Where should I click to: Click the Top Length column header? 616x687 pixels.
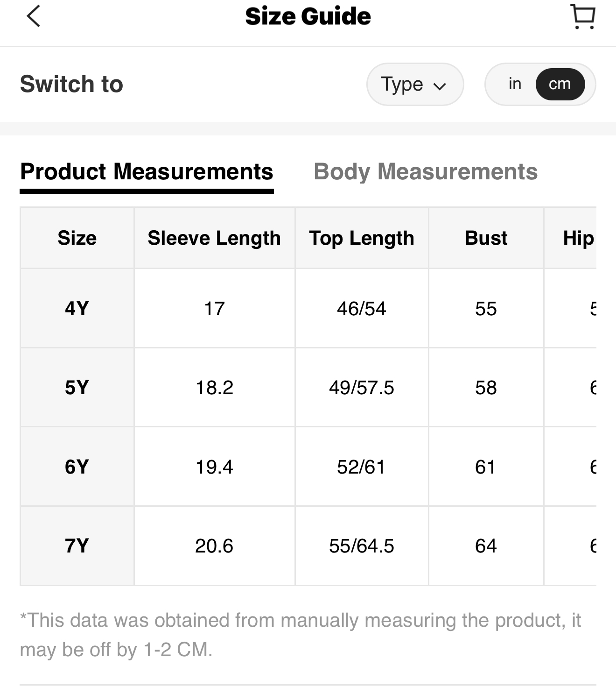click(362, 238)
